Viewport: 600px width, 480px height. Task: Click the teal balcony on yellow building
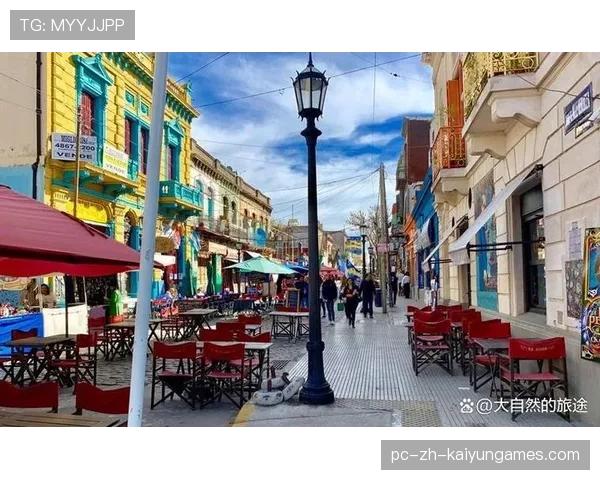(x=179, y=195)
